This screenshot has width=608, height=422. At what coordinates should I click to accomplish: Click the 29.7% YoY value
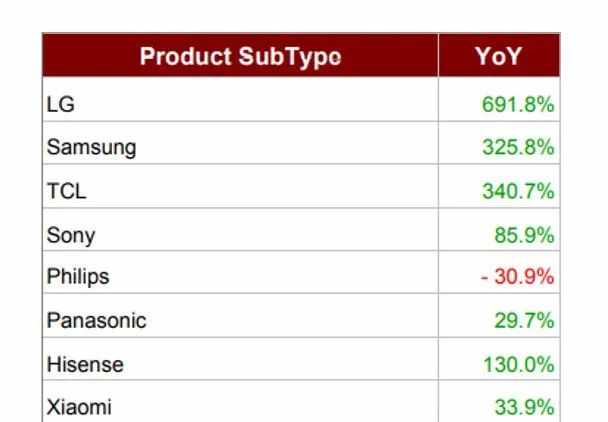[524, 321]
